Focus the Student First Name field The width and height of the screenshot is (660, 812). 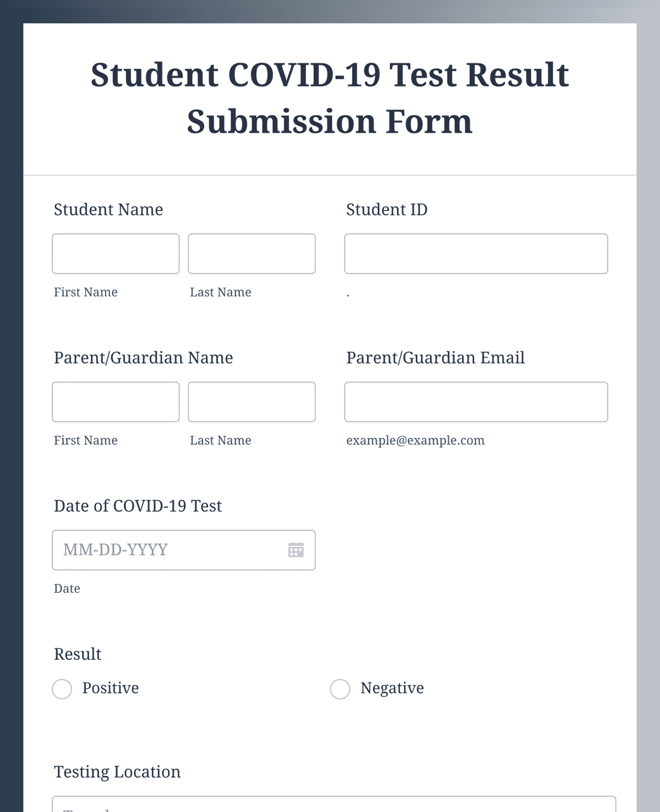(x=116, y=254)
